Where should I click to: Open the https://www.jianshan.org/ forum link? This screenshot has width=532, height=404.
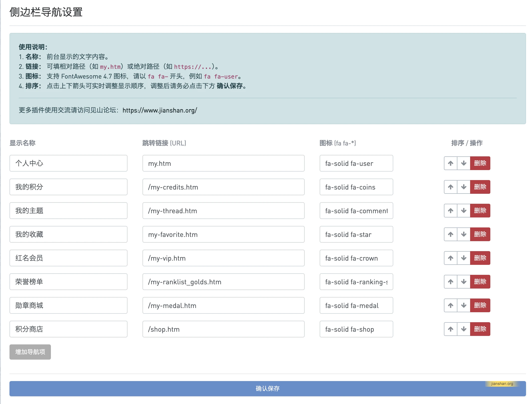[x=160, y=110]
